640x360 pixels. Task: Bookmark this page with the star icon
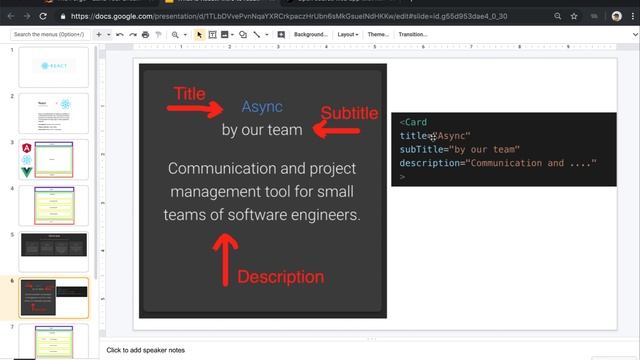coord(574,16)
